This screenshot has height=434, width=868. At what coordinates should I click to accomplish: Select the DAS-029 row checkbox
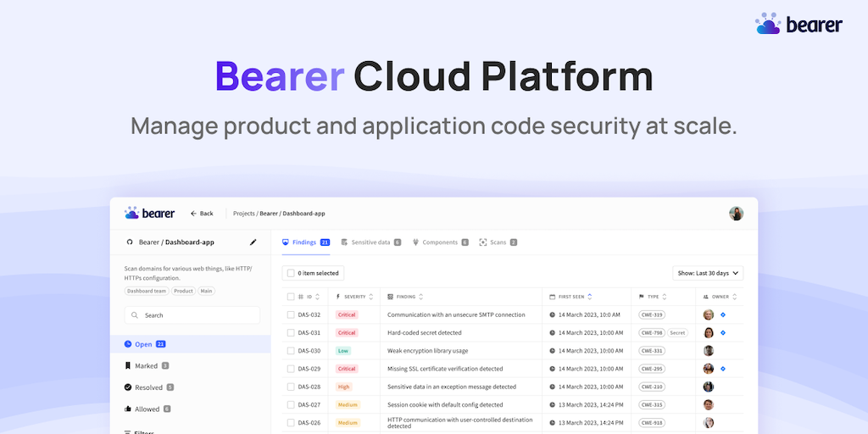click(x=291, y=369)
